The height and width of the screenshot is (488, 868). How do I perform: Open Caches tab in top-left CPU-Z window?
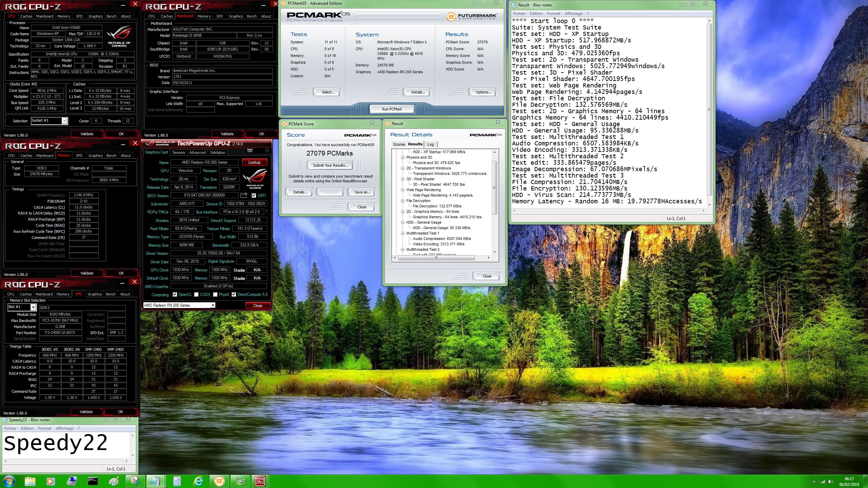tap(26, 16)
